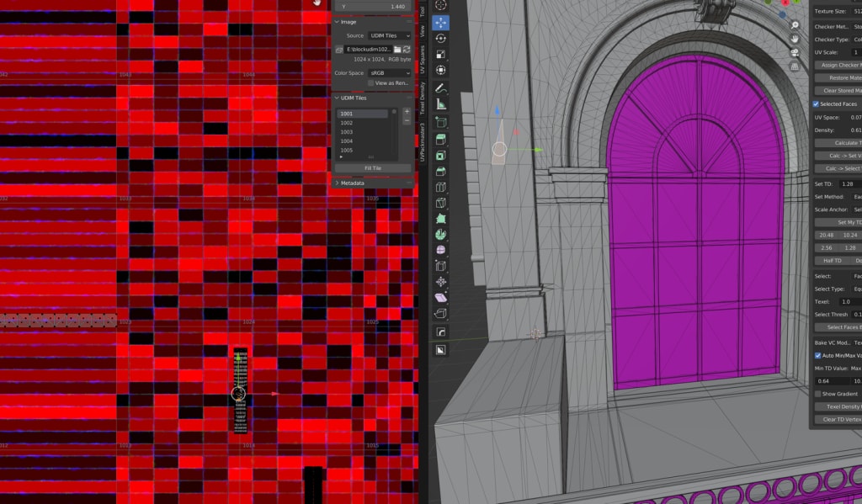This screenshot has width=862, height=504.
Task: Click the Y value field showing 1.440
Action: tap(373, 7)
